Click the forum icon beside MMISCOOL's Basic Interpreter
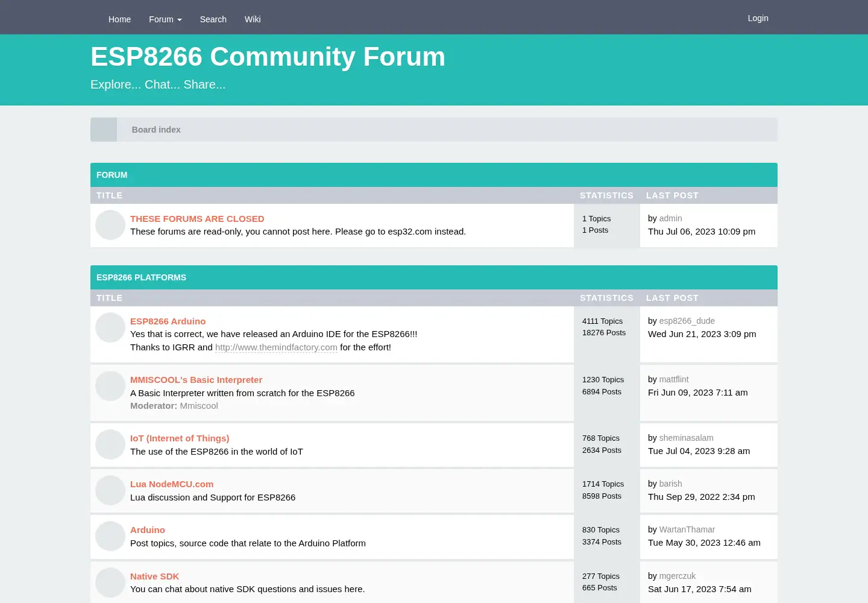 pos(110,386)
